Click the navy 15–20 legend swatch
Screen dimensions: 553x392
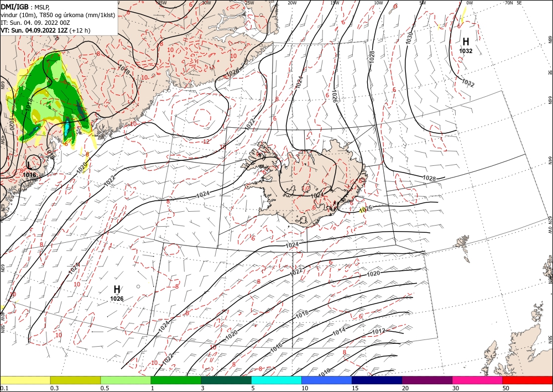377,380
